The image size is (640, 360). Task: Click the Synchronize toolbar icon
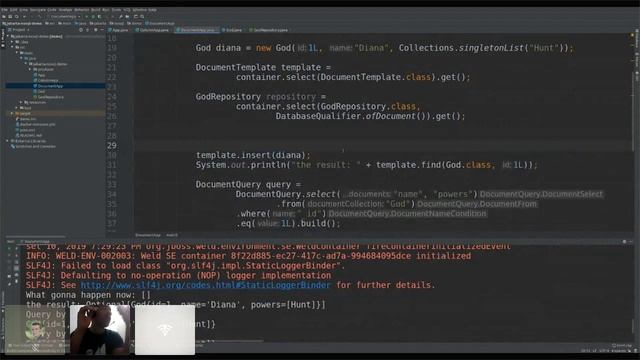coord(16,16)
